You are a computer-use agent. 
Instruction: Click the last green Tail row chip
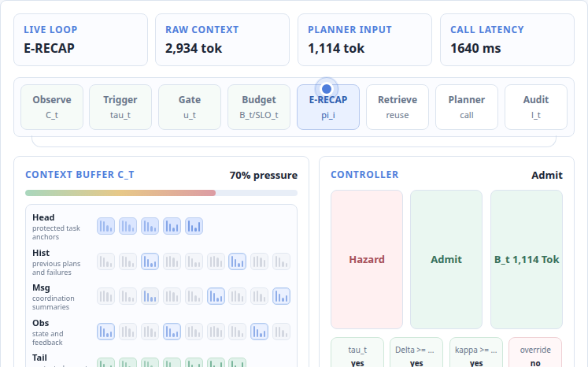point(238,362)
